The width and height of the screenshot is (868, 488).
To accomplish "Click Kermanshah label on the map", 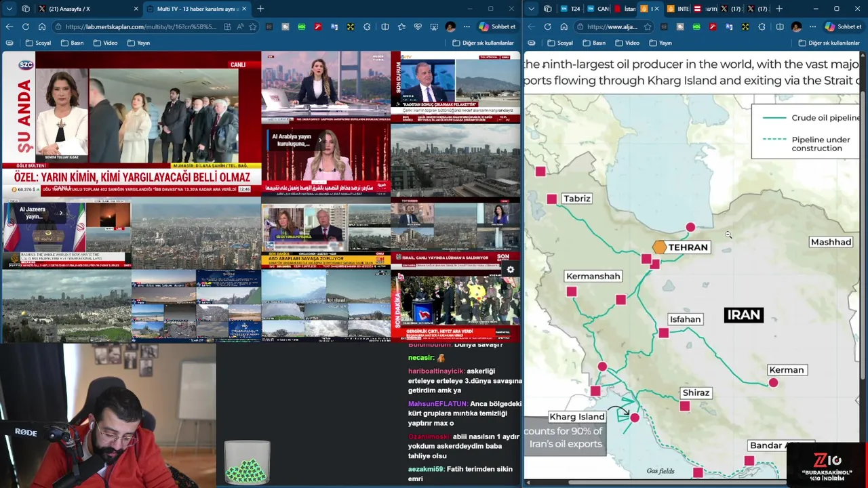I will pos(593,276).
